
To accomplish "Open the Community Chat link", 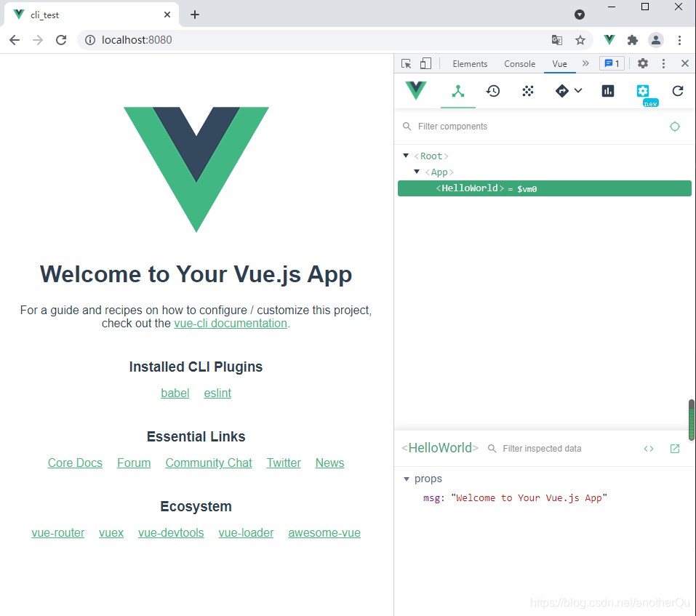I will (x=209, y=463).
